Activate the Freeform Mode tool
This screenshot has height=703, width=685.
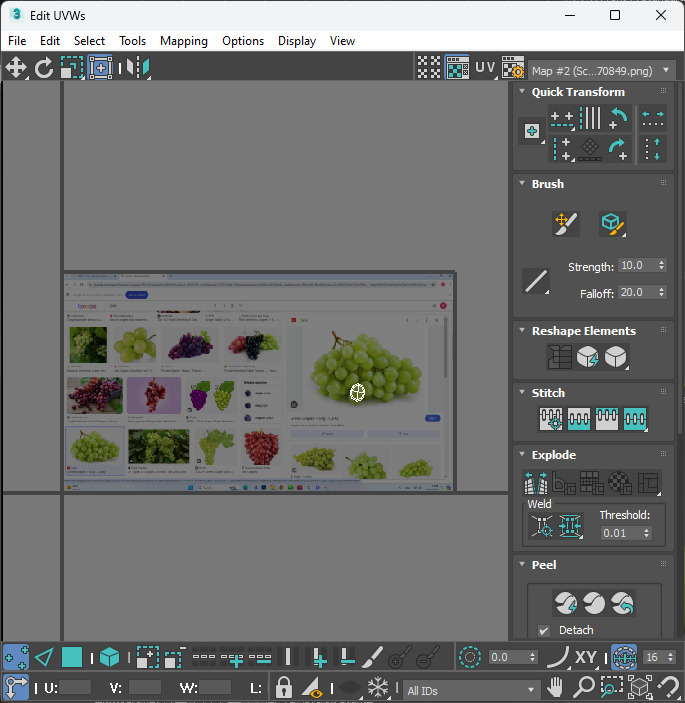(100, 68)
